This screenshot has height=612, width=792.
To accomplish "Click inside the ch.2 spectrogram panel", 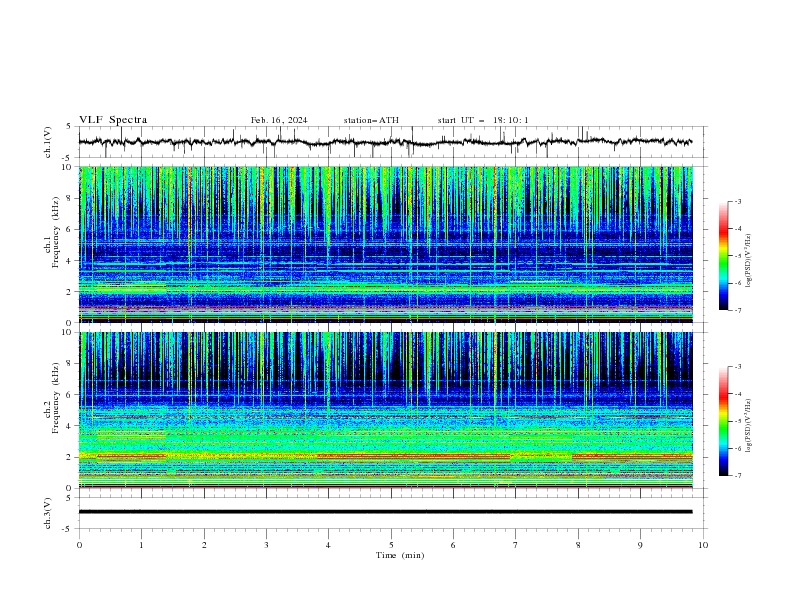I will [385, 410].
